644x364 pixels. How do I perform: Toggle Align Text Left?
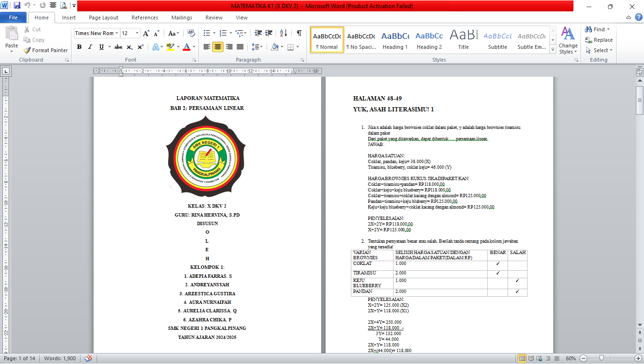pyautogui.click(x=206, y=47)
